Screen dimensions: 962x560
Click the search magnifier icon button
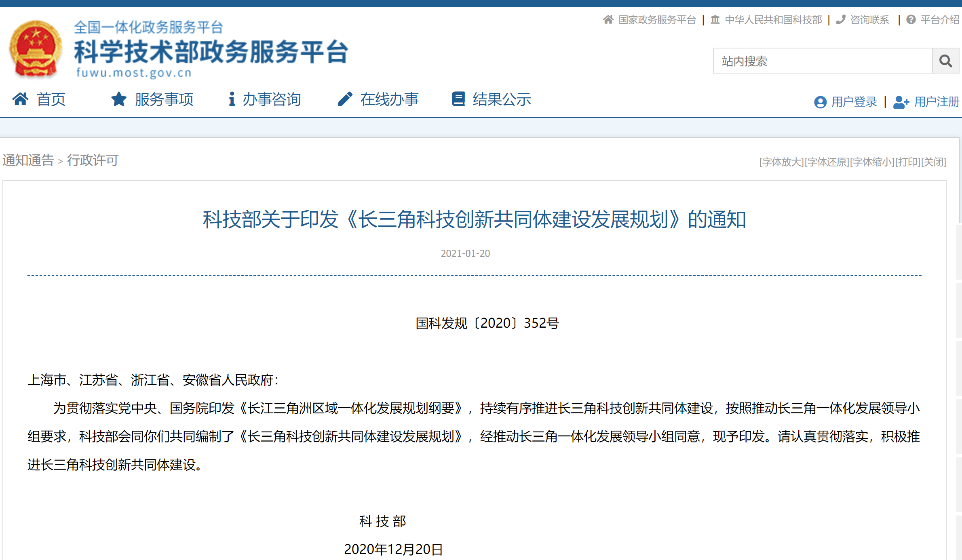click(x=945, y=61)
